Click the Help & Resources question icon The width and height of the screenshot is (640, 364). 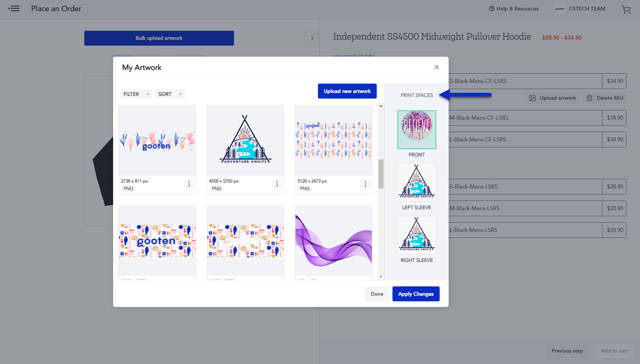pyautogui.click(x=491, y=9)
